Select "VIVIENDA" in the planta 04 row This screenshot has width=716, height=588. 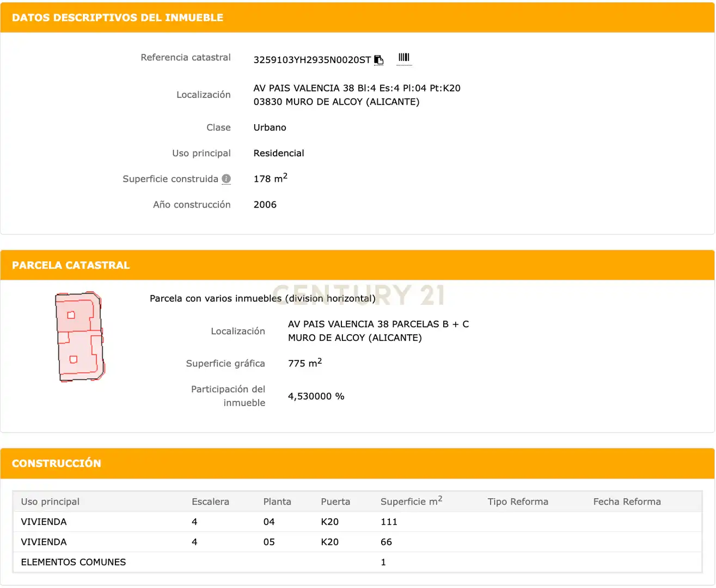point(44,522)
